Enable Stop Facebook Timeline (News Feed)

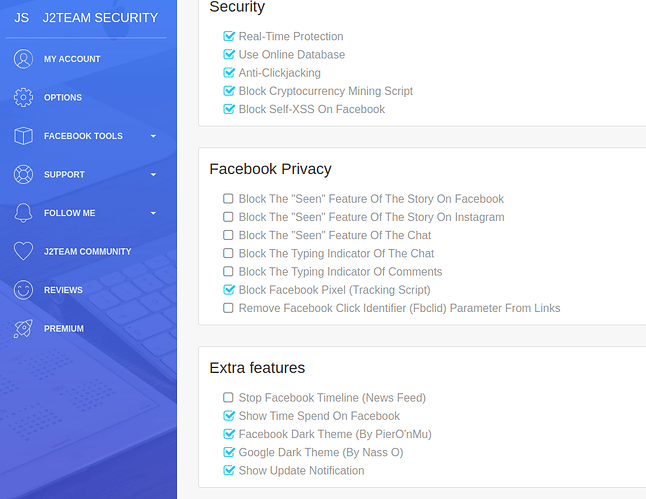point(228,398)
